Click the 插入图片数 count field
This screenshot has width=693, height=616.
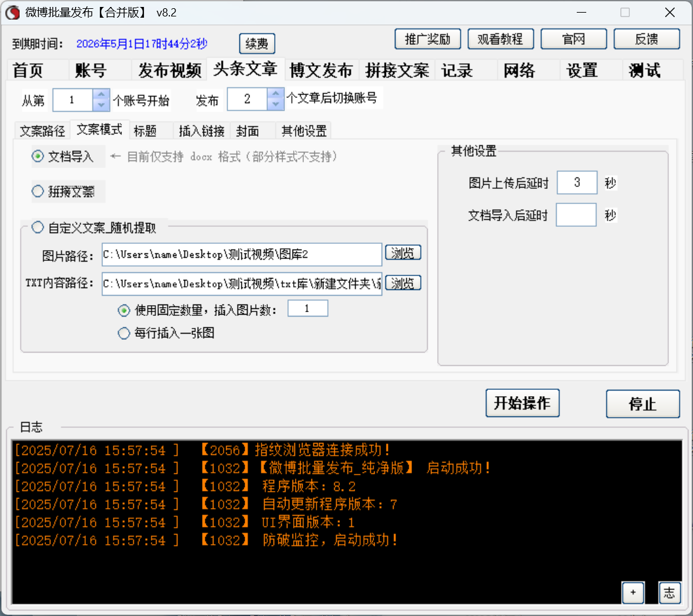click(x=308, y=308)
